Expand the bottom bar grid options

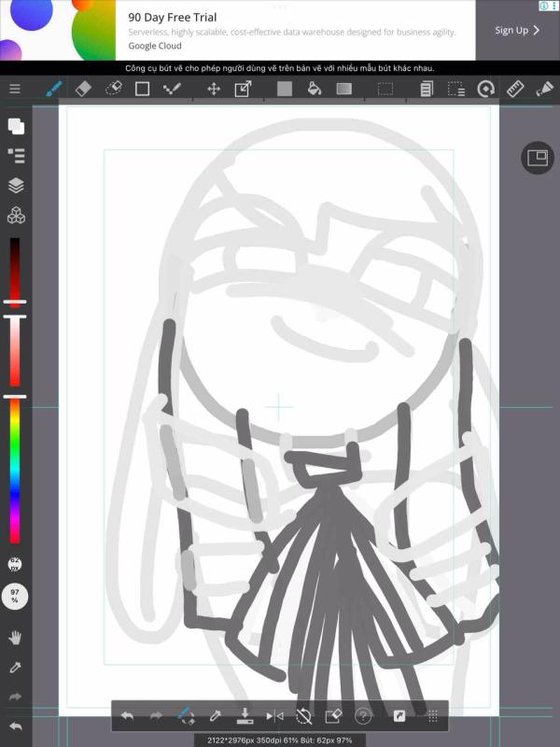(432, 716)
